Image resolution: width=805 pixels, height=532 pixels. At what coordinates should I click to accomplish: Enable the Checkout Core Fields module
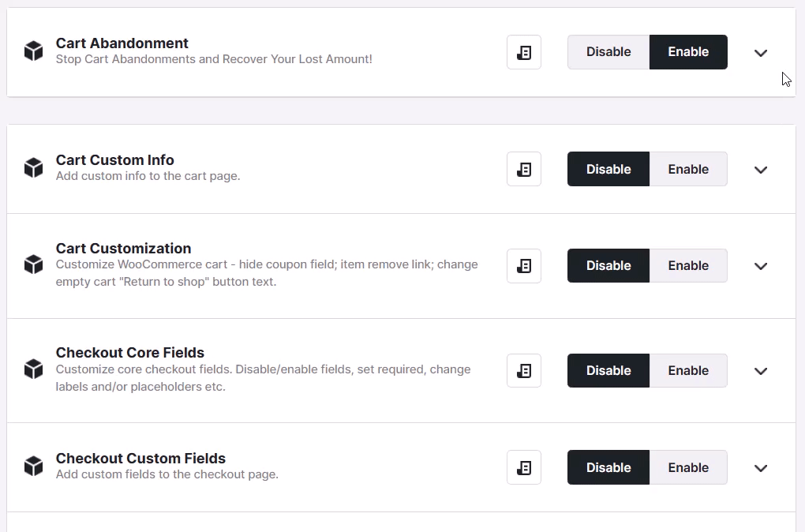(x=688, y=370)
